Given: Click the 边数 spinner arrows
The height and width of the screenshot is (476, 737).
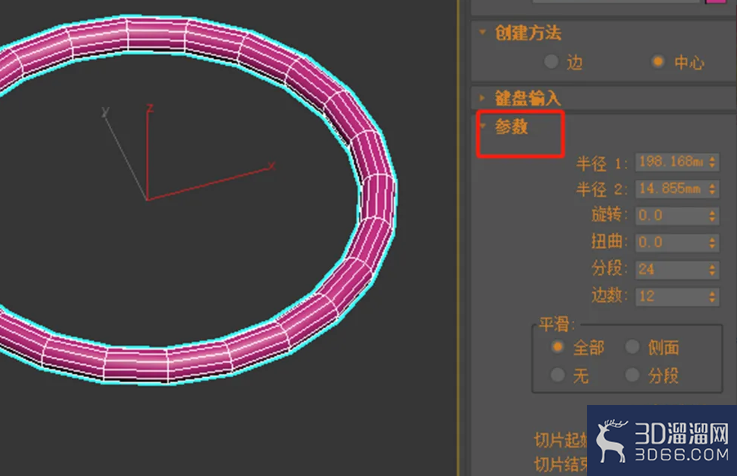Looking at the screenshot, I should [713, 297].
